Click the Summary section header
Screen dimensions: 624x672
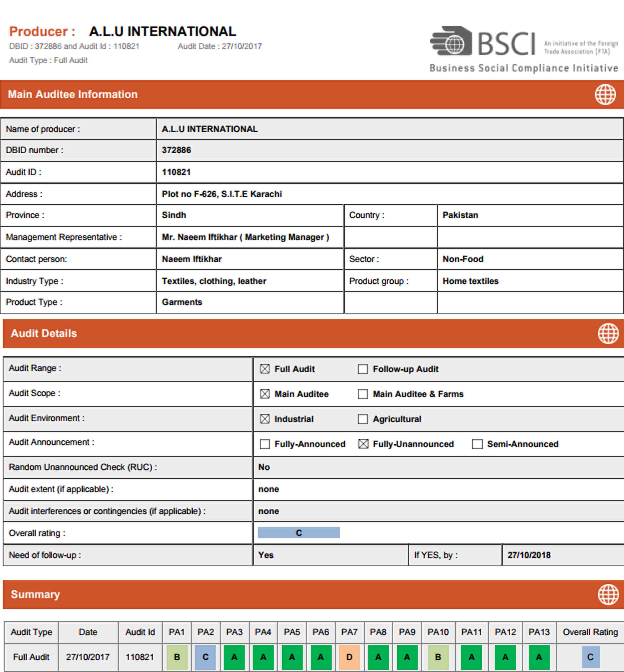[313, 594]
